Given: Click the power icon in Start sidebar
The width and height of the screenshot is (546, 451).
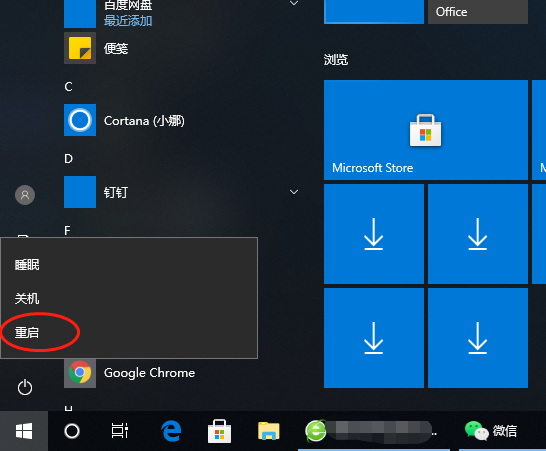Looking at the screenshot, I should [25, 387].
